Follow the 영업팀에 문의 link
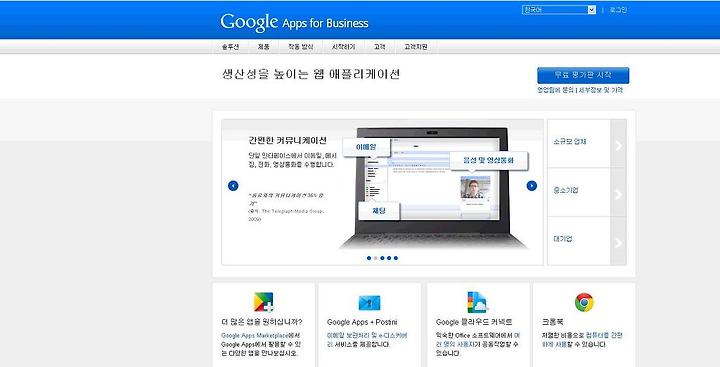The height and width of the screenshot is (367, 720). point(556,90)
